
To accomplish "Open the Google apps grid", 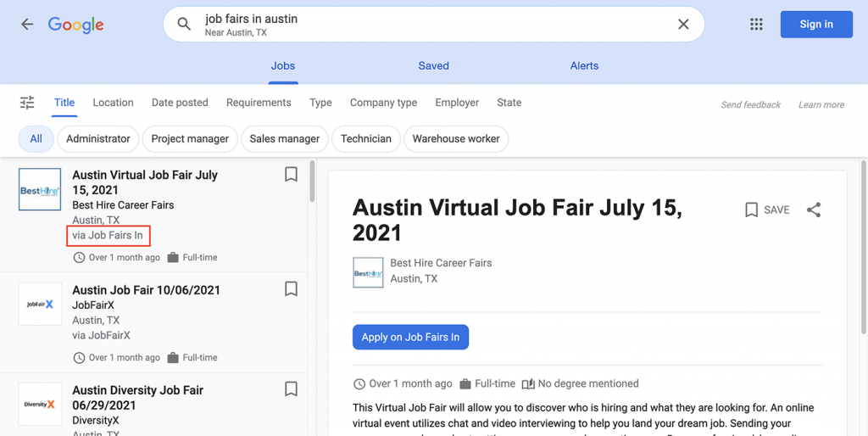I will [x=756, y=24].
